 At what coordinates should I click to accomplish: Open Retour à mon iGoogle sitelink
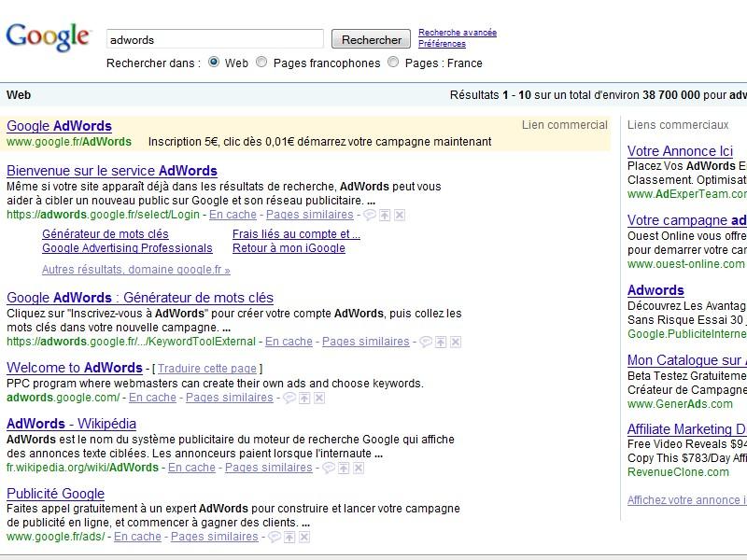coord(289,248)
